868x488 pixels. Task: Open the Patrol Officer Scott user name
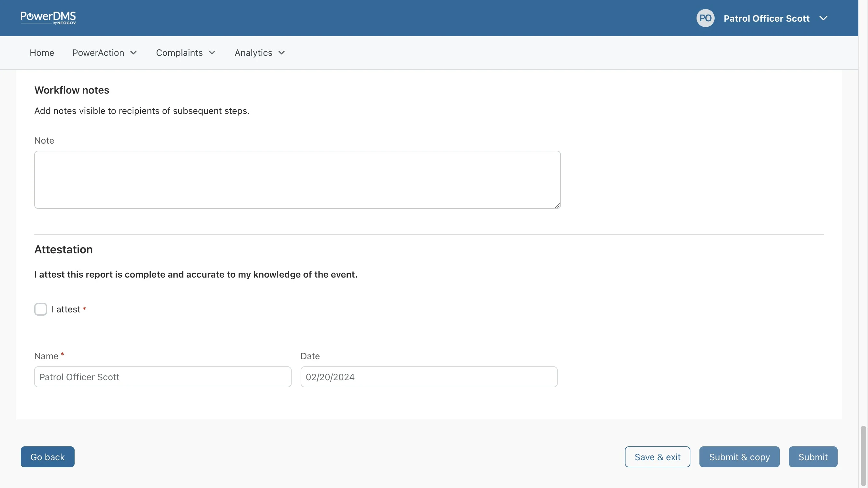[766, 18]
